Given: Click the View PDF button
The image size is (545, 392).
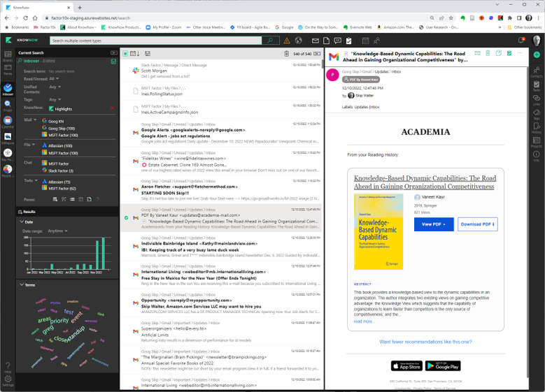Looking at the screenshot, I should coord(433,224).
